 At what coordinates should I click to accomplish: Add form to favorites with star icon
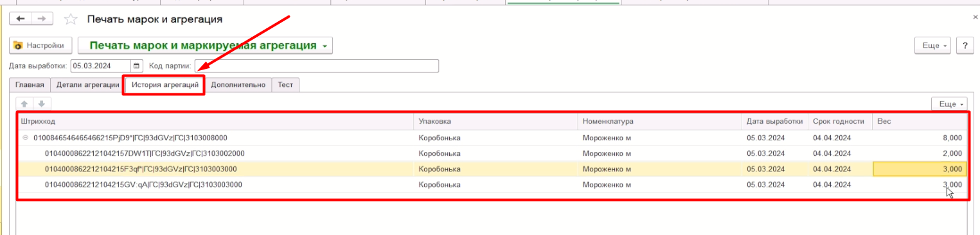pos(71,19)
